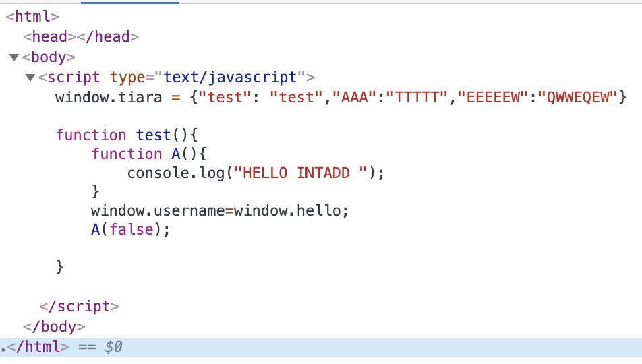The width and height of the screenshot is (642, 364).
Task: Click the window.tiara assignment line
Action: coord(341,98)
